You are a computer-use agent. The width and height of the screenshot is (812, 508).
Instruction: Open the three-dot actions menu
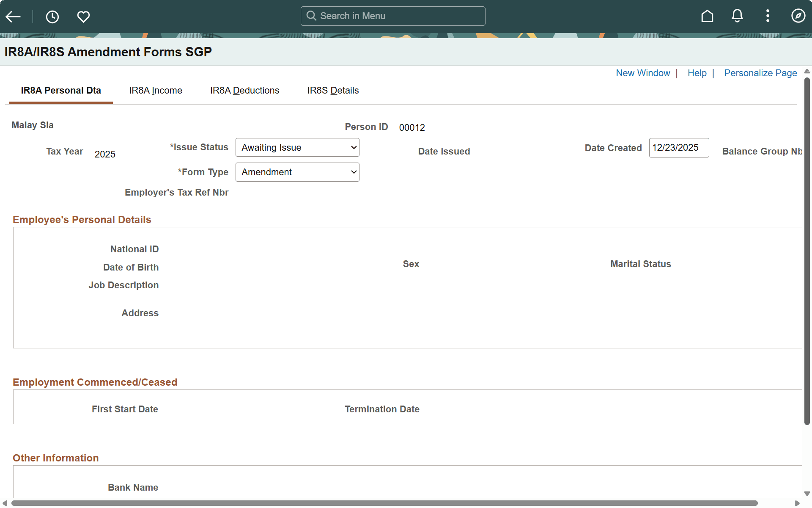coord(768,16)
